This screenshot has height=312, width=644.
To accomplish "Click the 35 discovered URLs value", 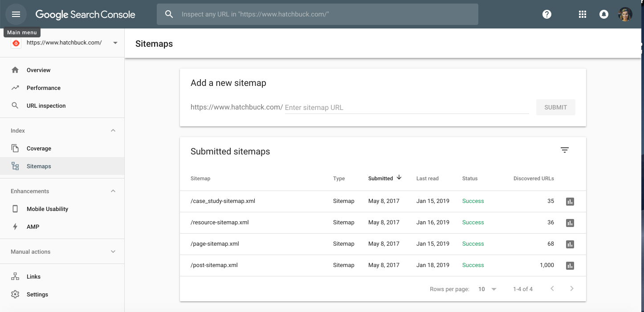I will click(551, 201).
